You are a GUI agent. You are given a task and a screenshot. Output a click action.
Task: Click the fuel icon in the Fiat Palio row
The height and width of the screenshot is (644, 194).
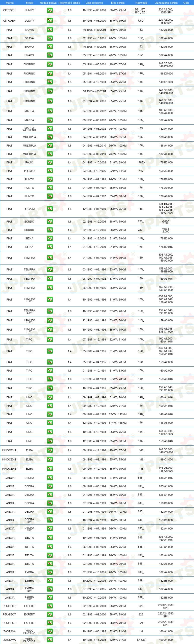click(50, 162)
